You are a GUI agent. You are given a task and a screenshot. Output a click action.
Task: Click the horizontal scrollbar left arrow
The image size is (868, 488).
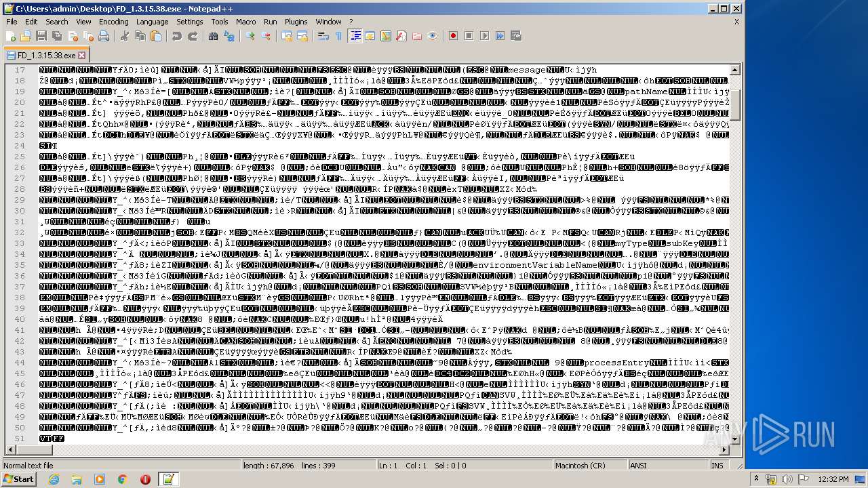10,449
